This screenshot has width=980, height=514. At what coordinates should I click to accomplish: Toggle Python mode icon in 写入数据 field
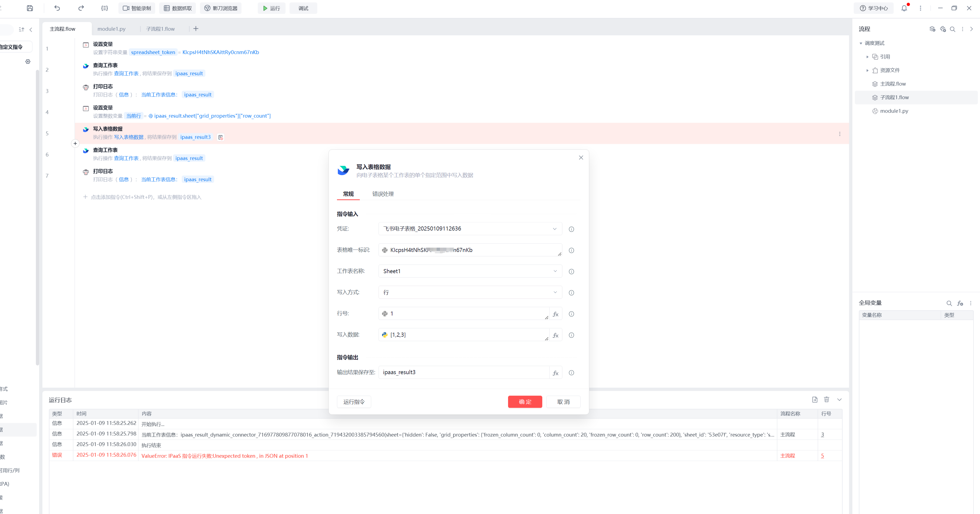[x=385, y=335]
